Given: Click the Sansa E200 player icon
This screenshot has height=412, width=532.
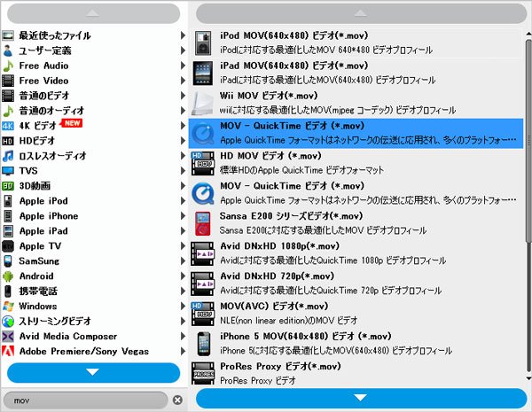Looking at the screenshot, I should tap(203, 223).
